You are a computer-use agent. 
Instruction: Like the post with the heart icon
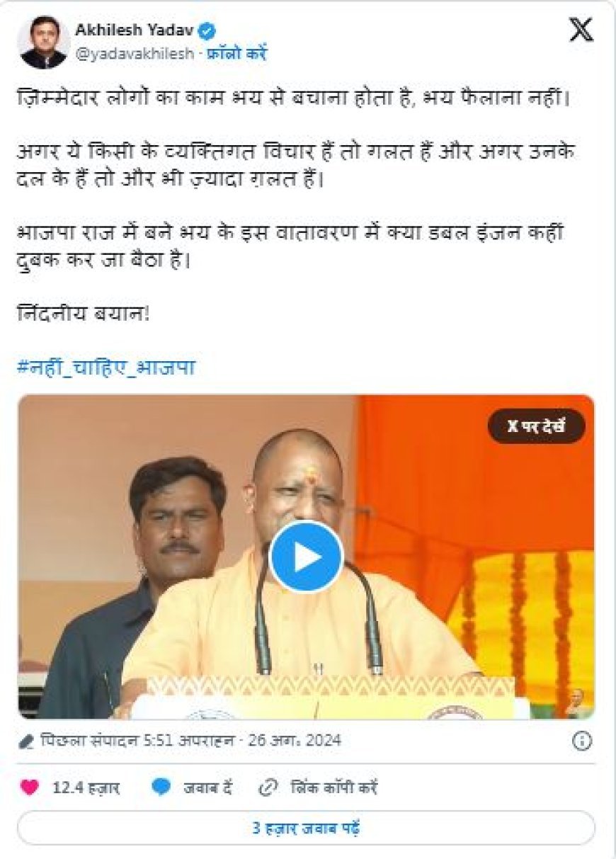point(29,787)
